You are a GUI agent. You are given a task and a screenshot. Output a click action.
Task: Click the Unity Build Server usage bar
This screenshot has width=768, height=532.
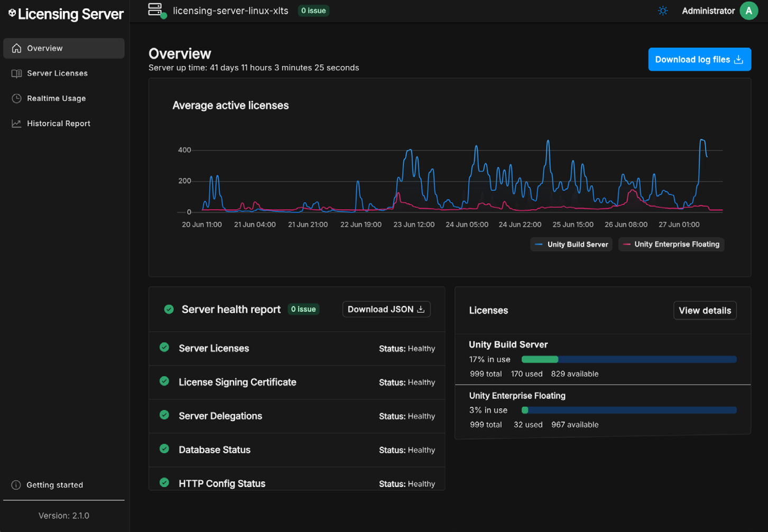pos(629,359)
